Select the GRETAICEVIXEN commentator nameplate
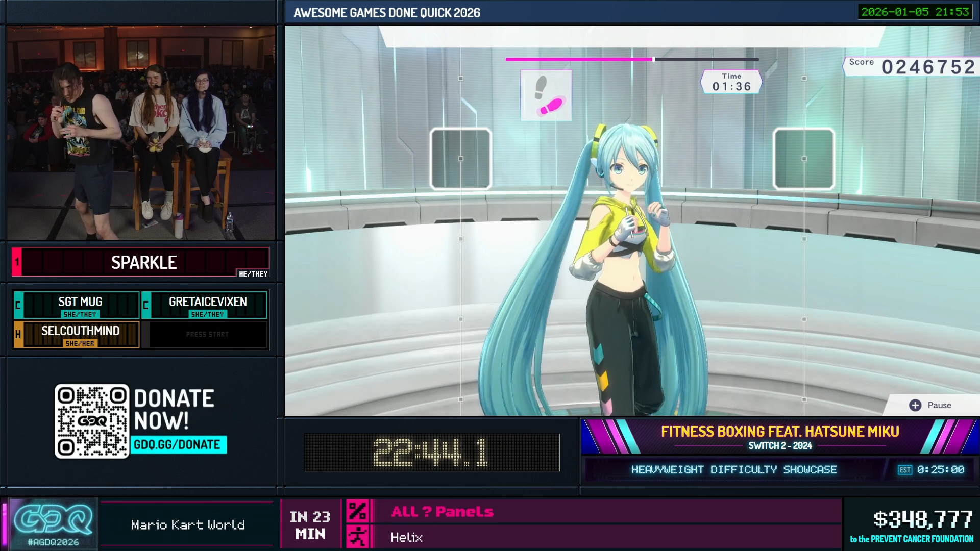980x551 pixels. tap(207, 305)
